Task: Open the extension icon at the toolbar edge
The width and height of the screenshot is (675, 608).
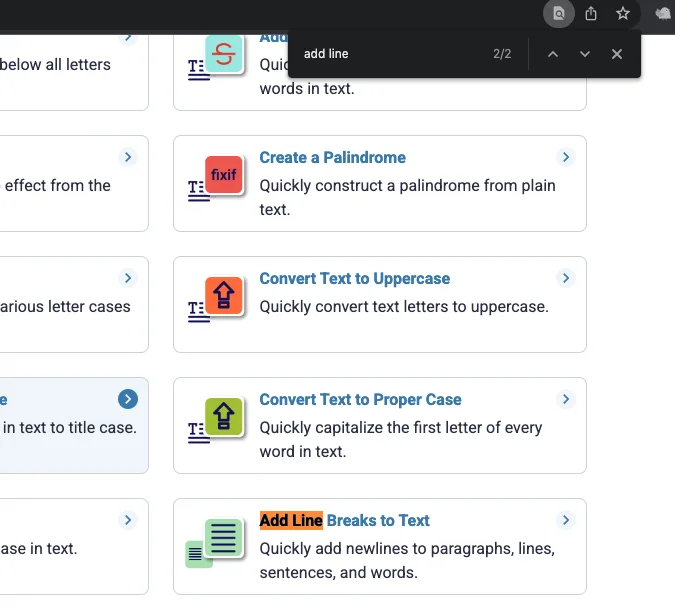Action: (x=663, y=14)
